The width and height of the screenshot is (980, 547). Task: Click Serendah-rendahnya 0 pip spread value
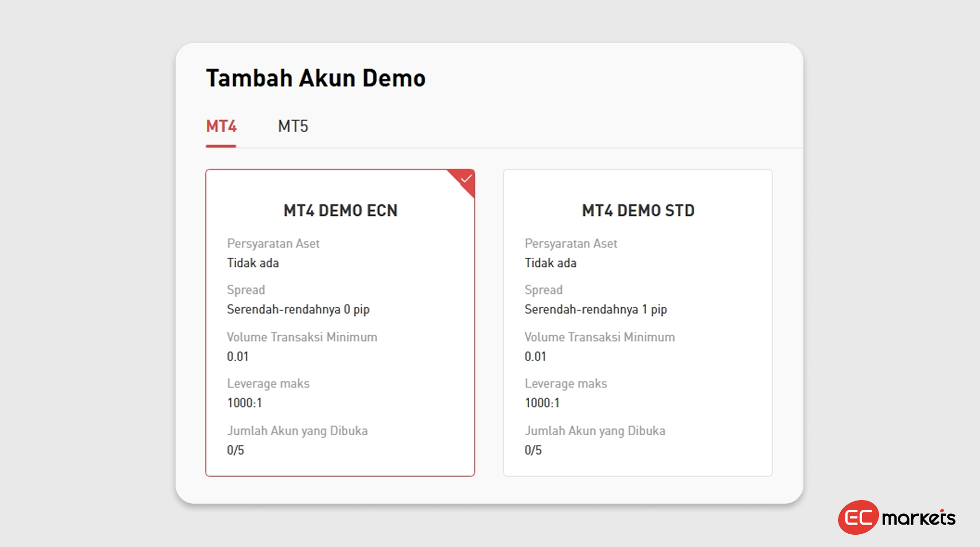tap(298, 309)
